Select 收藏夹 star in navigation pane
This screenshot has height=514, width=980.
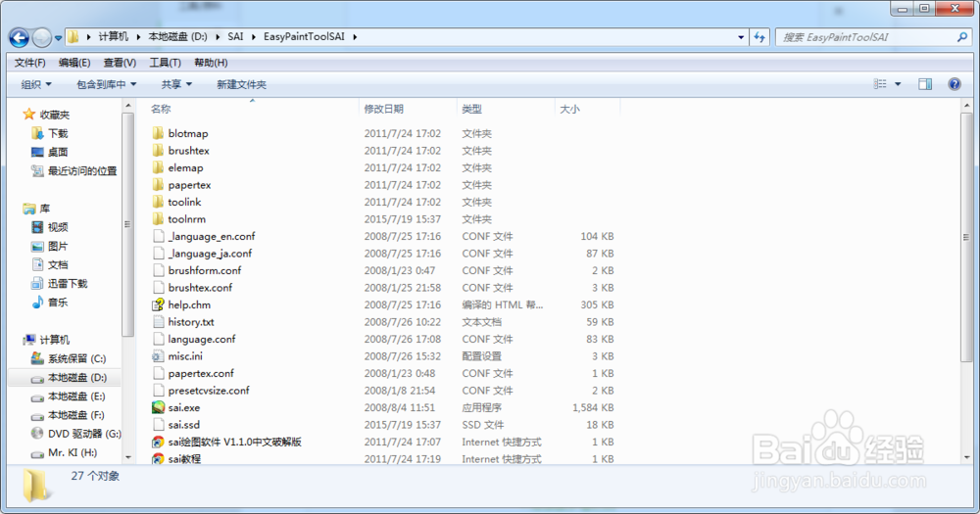point(28,115)
